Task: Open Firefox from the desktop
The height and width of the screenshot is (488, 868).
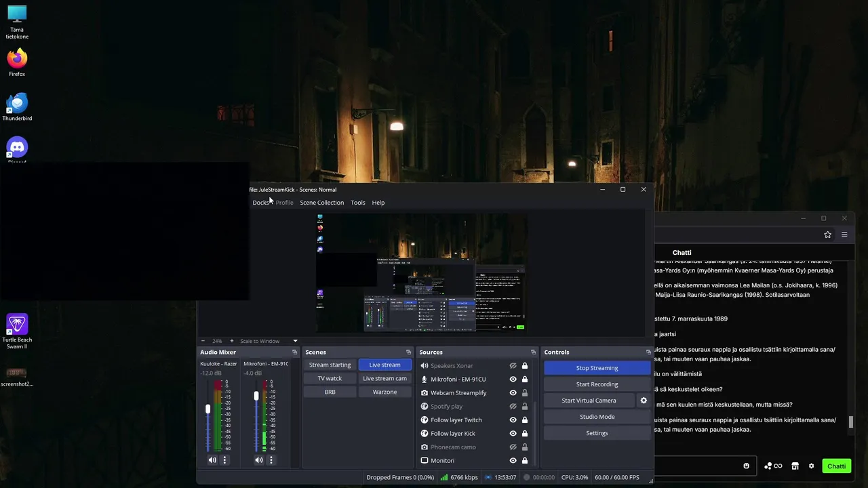Action: click(x=17, y=62)
